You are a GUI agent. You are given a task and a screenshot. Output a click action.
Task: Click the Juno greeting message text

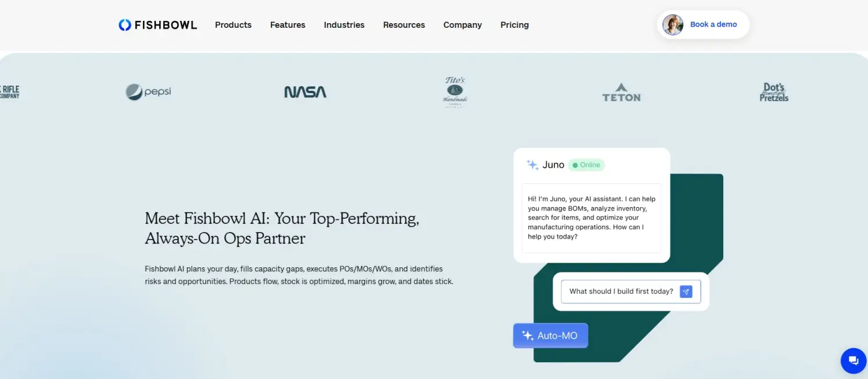pyautogui.click(x=591, y=218)
